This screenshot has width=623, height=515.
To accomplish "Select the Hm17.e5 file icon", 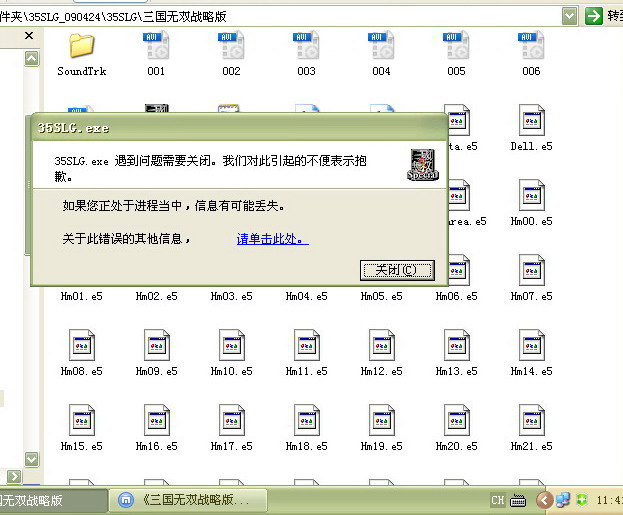I will tap(232, 420).
